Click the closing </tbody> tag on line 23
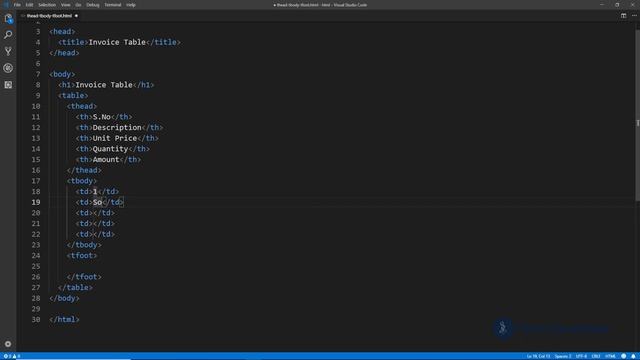Image resolution: width=640 pixels, height=360 pixels. point(84,245)
